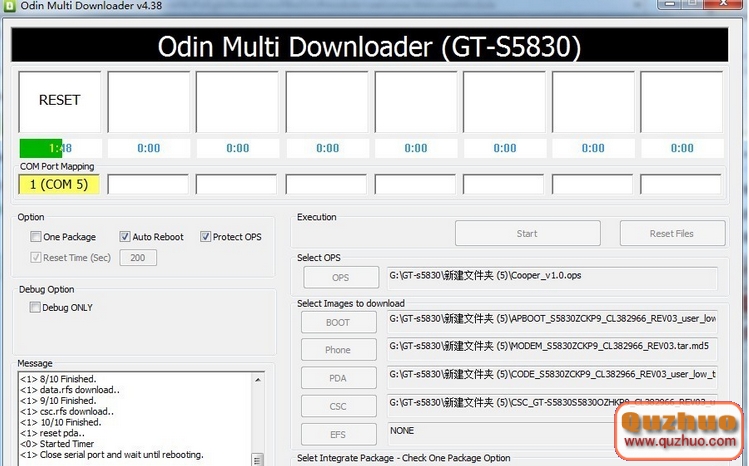The height and width of the screenshot is (466, 749).
Task: Click the window Close button
Action: pos(724,4)
